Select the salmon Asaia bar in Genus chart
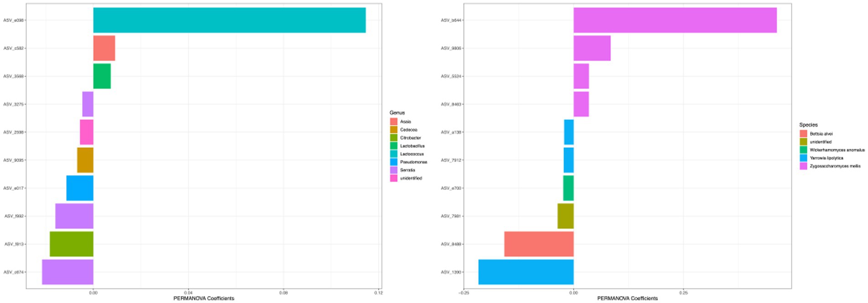Image resolution: width=868 pixels, height=303 pixels. tap(104, 48)
